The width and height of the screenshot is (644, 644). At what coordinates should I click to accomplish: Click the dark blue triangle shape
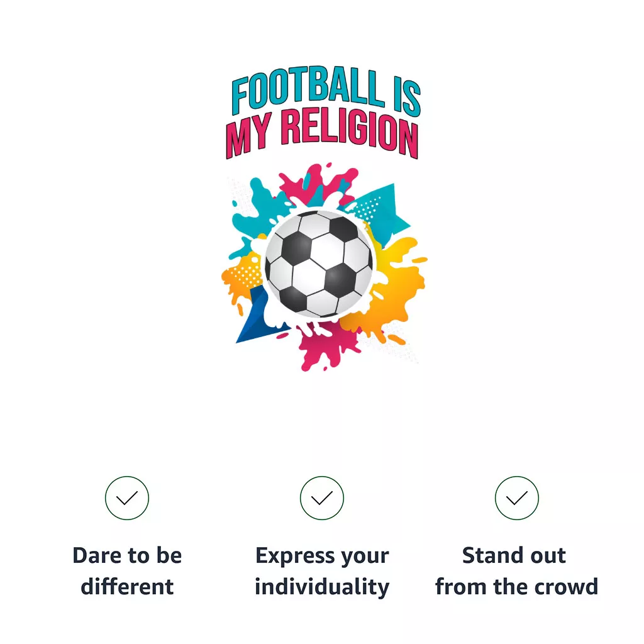point(257,317)
